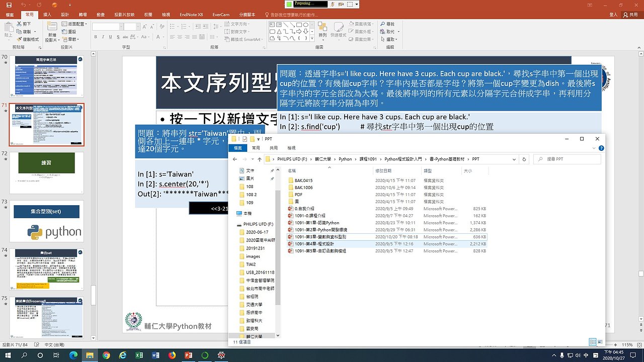Select slide 72 thumbnail (練習)
The height and width of the screenshot is (362, 644).
[x=46, y=172]
